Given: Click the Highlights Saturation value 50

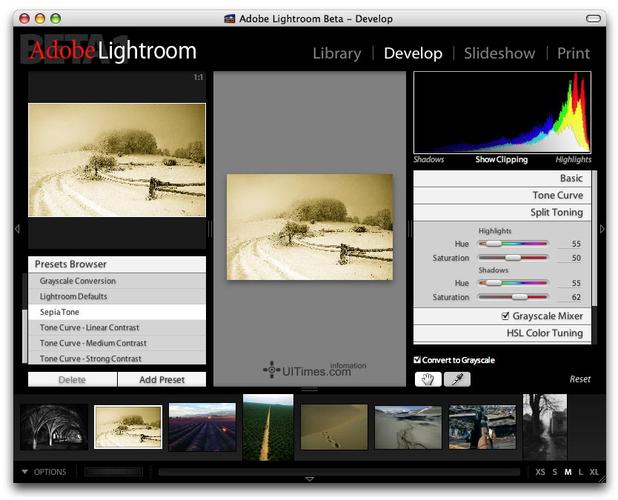Looking at the screenshot, I should pyautogui.click(x=576, y=258).
